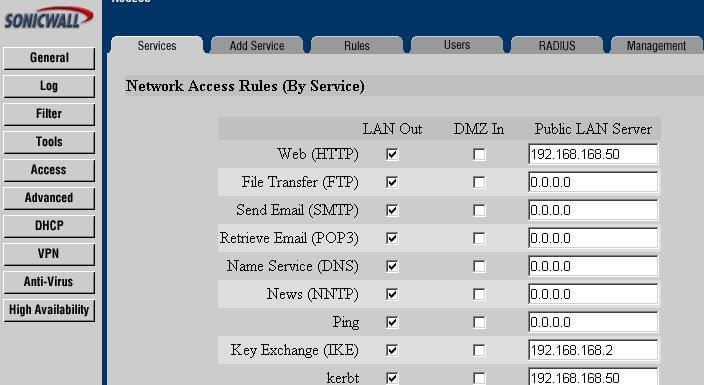Open the Advanced section

49,198
